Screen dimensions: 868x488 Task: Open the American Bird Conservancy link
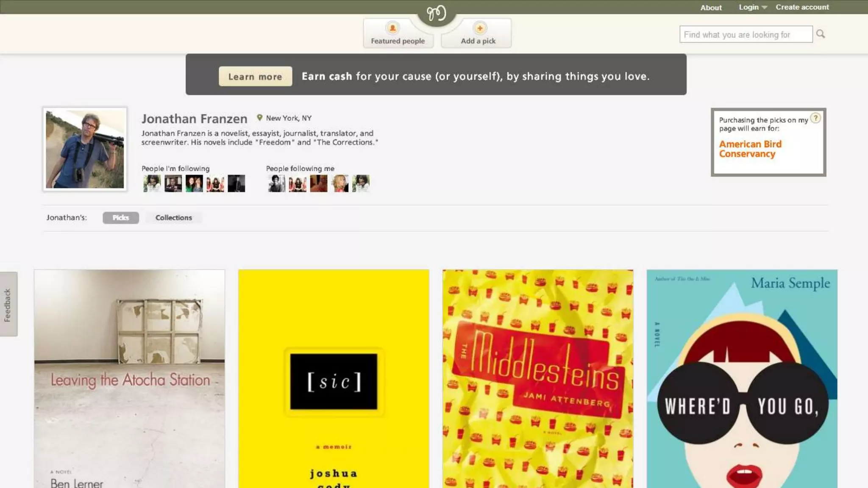(750, 149)
